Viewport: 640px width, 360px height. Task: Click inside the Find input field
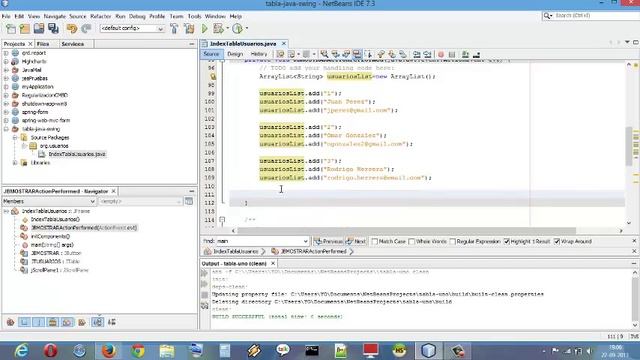pos(259,241)
